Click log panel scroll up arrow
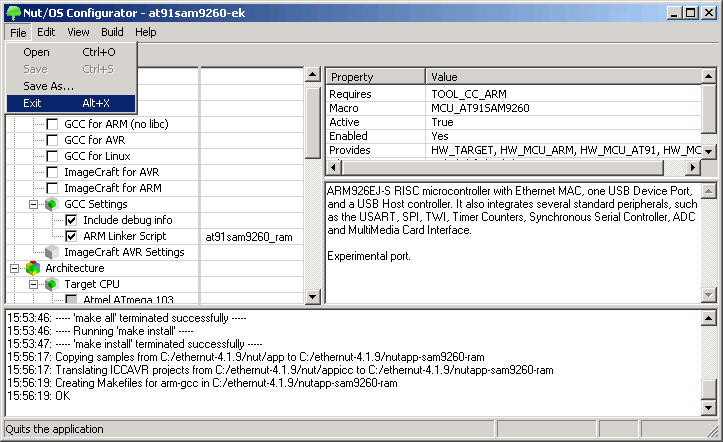The image size is (723, 442). point(709,318)
